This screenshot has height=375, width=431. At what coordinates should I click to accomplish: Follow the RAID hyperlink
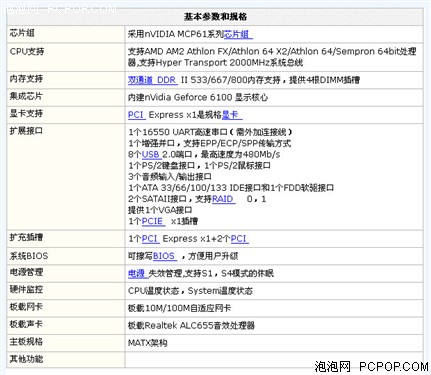224,199
